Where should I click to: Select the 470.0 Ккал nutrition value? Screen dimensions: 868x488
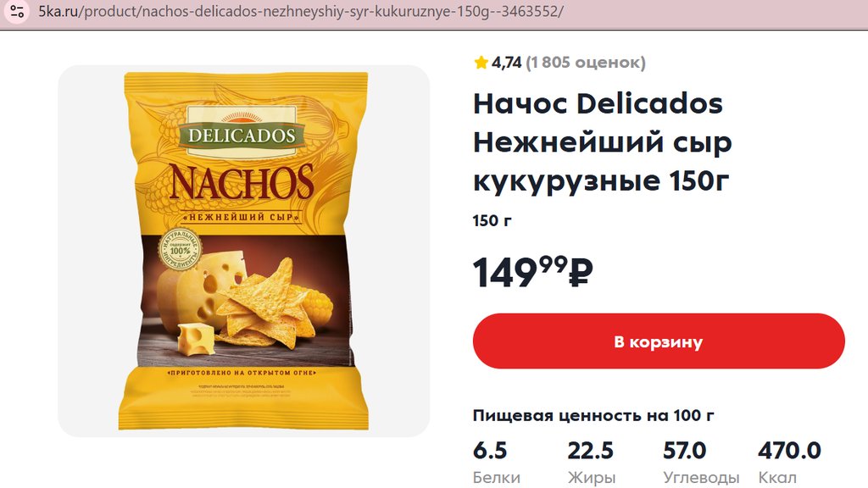tap(789, 463)
